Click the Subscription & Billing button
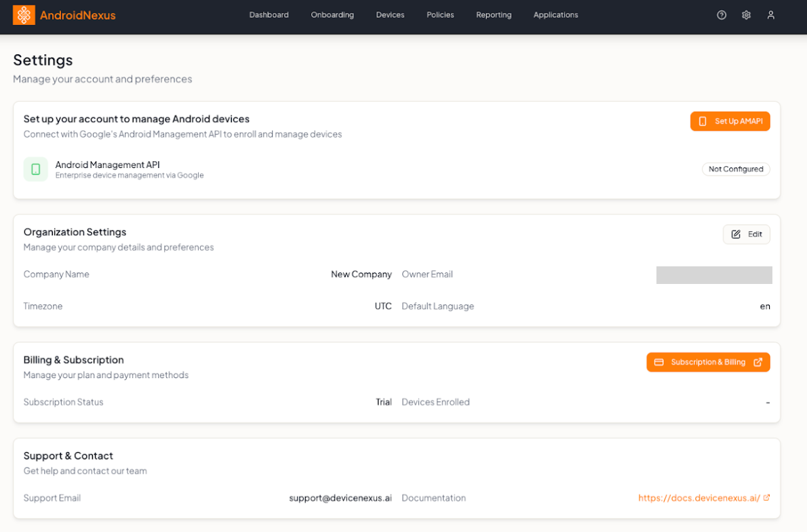Image resolution: width=807 pixels, height=532 pixels. [x=708, y=363]
